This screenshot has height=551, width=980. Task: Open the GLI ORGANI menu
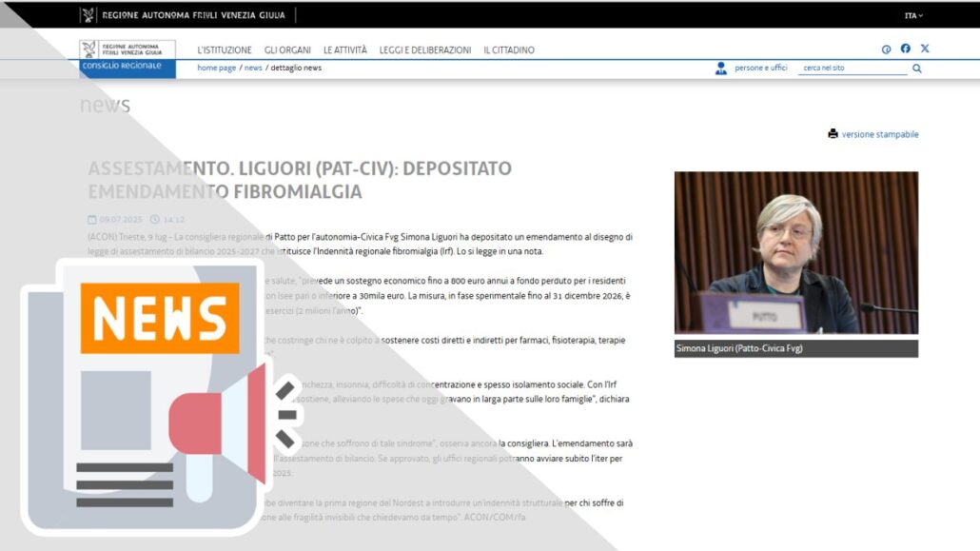287,49
